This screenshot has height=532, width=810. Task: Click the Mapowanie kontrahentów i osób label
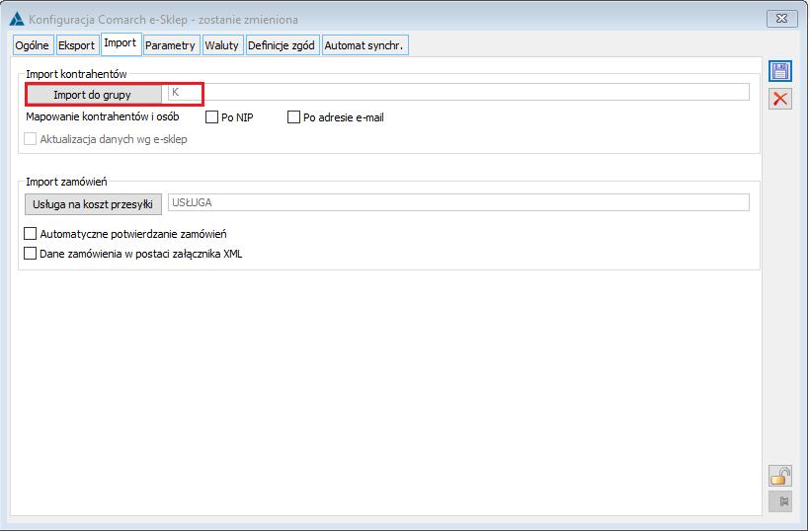(103, 116)
